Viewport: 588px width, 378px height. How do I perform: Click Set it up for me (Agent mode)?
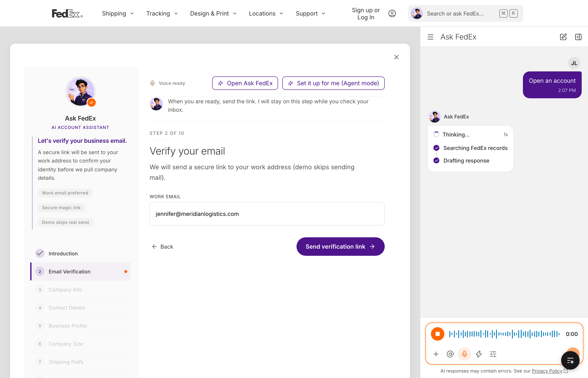click(333, 83)
